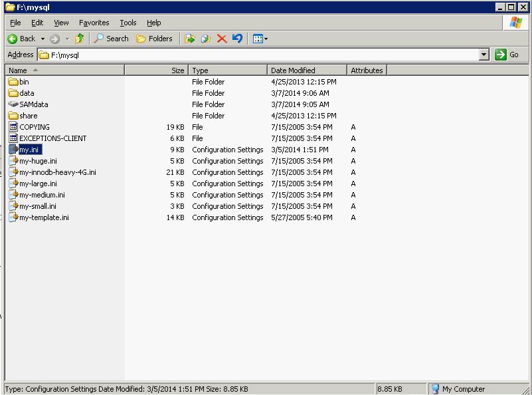Close the F:\mysql window
532x395 pixels.
[x=523, y=7]
